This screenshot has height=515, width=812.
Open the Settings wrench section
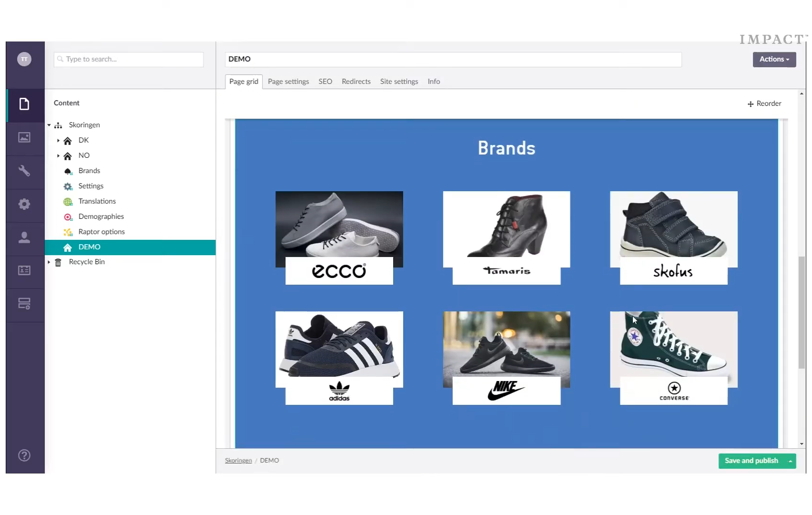pos(24,171)
